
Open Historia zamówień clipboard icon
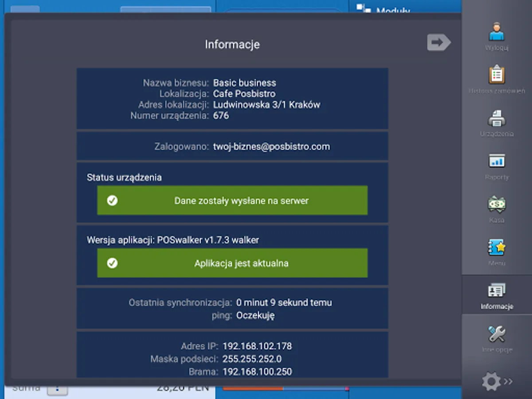(x=497, y=75)
